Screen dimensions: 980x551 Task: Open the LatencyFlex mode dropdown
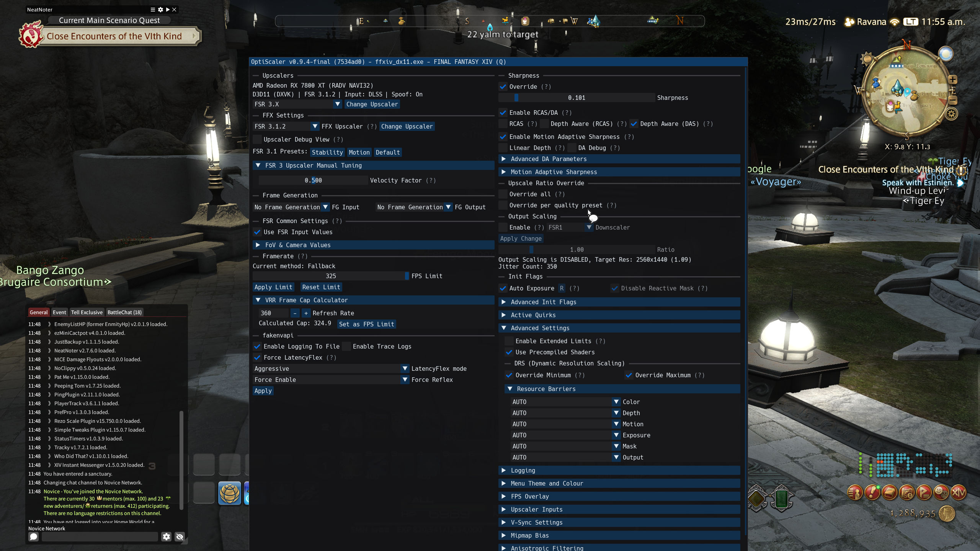pos(331,369)
